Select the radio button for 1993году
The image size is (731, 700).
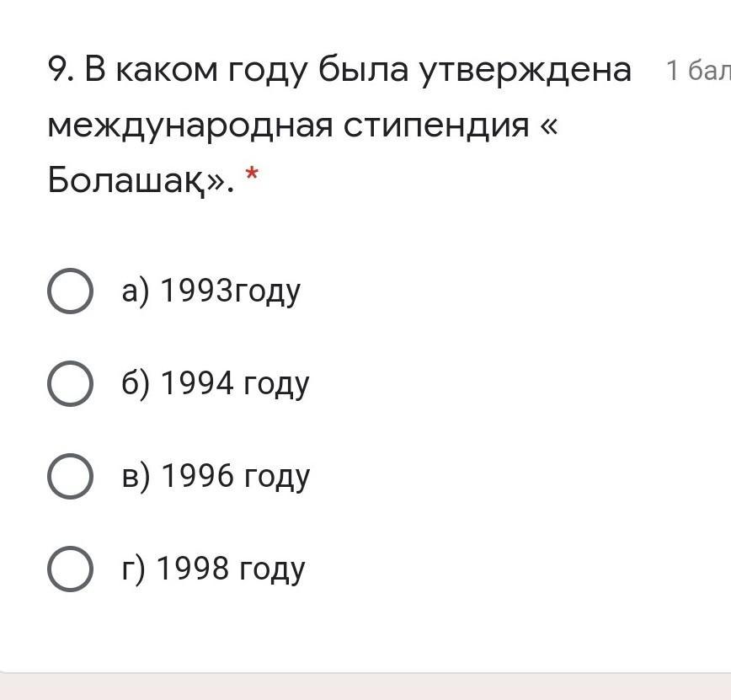click(70, 291)
